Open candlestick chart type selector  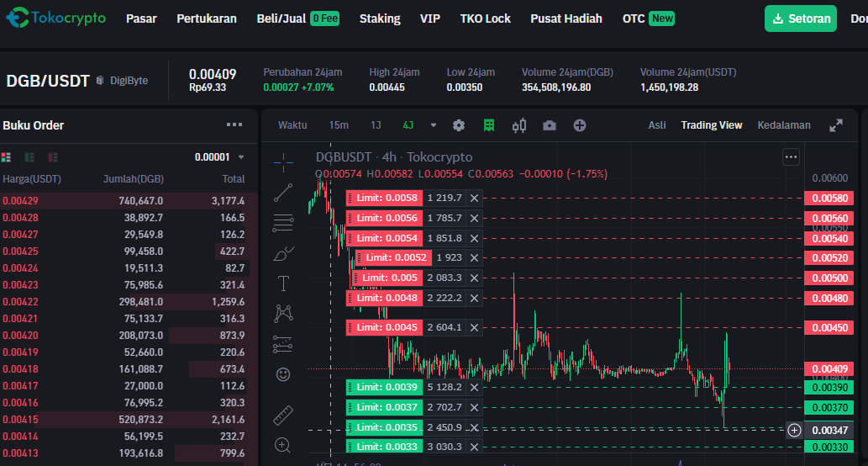(519, 125)
